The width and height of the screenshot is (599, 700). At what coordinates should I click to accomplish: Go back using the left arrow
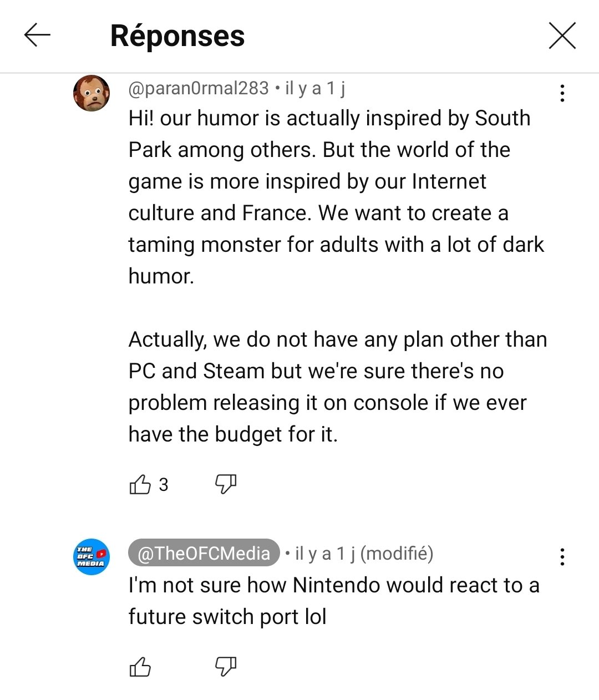(x=37, y=35)
